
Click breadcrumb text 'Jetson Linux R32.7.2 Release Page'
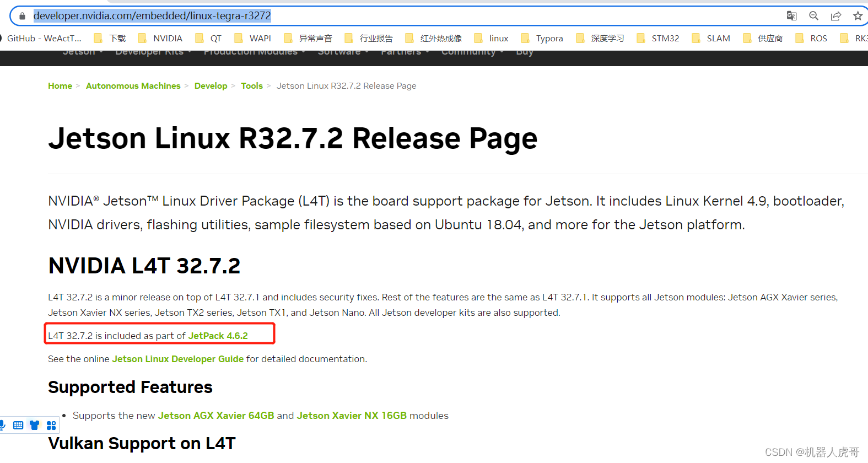[346, 86]
